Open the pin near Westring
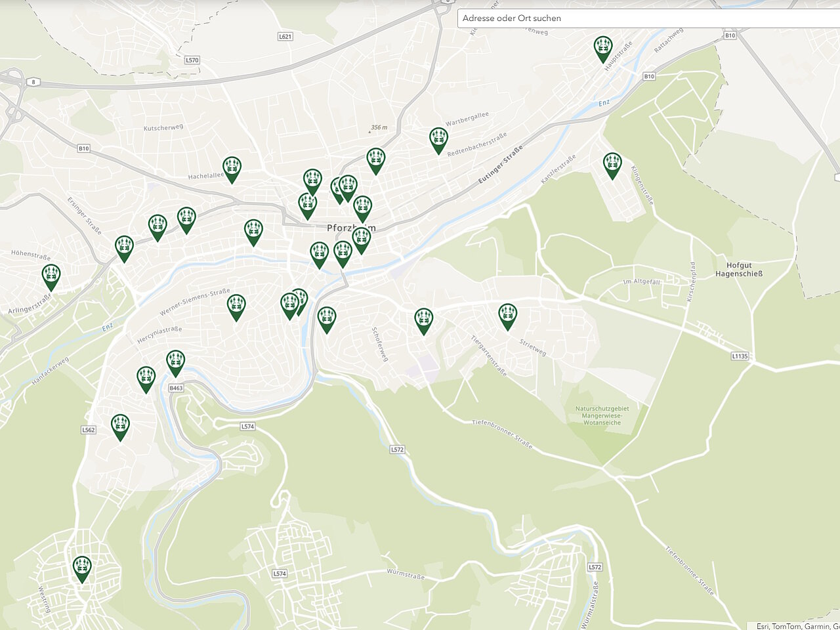Screen dimensions: 840x630 tap(82, 569)
